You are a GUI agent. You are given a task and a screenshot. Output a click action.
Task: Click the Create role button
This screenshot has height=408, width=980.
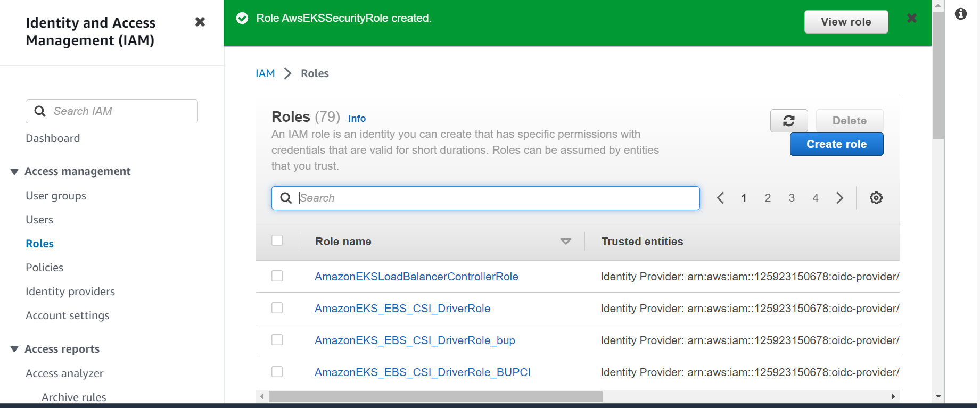[x=837, y=144]
